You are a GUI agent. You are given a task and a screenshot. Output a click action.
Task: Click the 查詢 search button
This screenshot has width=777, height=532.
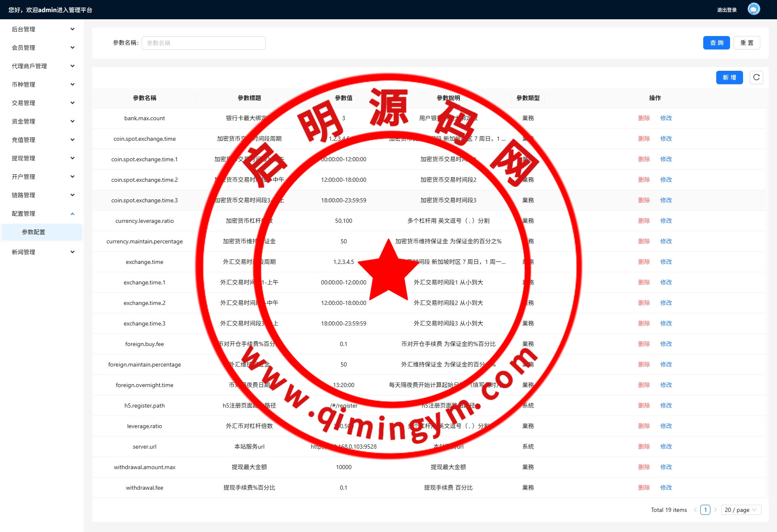[716, 43]
